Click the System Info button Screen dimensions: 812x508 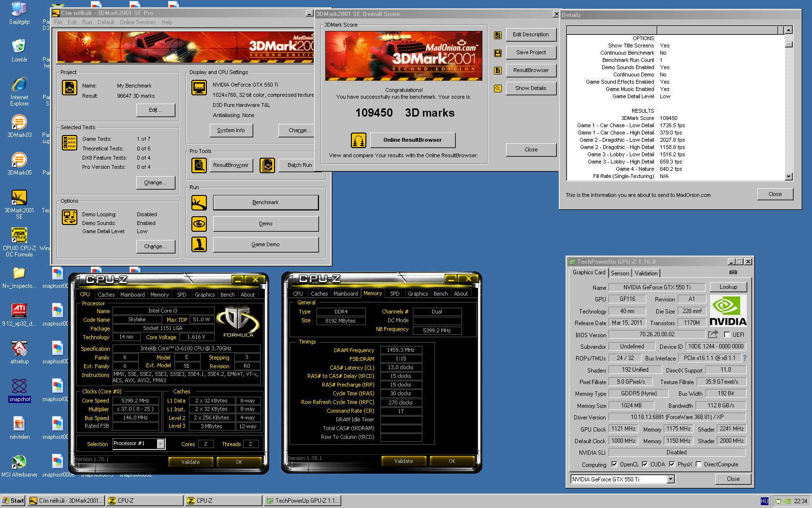[x=231, y=130]
